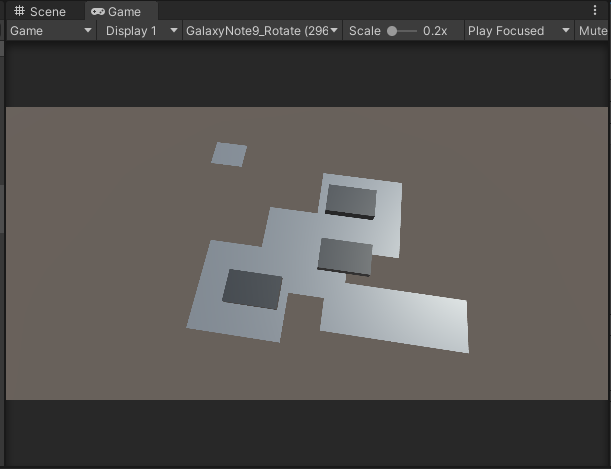This screenshot has width=611, height=469.
Task: Toggle the Mute audio button
Action: [x=592, y=31]
